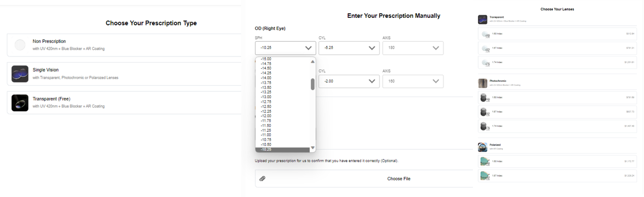644x197 pixels.
Task: Select the Non Prescription radio circle
Action: click(20, 45)
